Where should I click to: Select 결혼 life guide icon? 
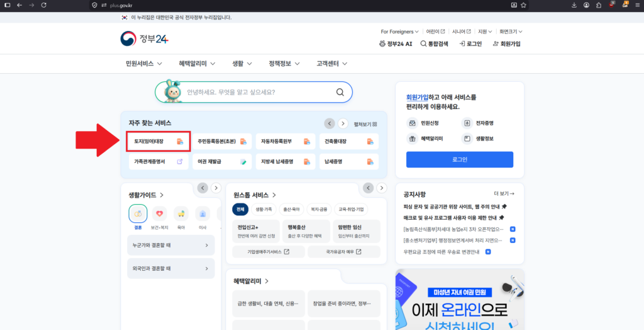138,213
